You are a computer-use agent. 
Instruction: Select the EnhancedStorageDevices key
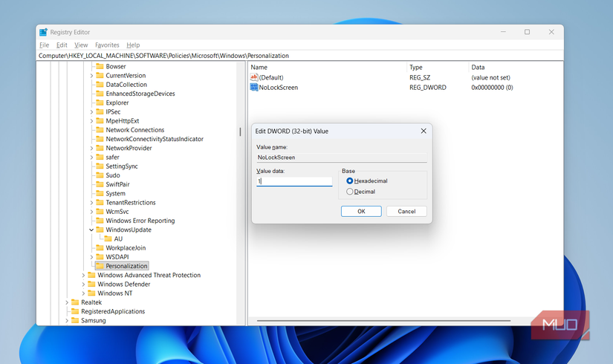point(140,94)
